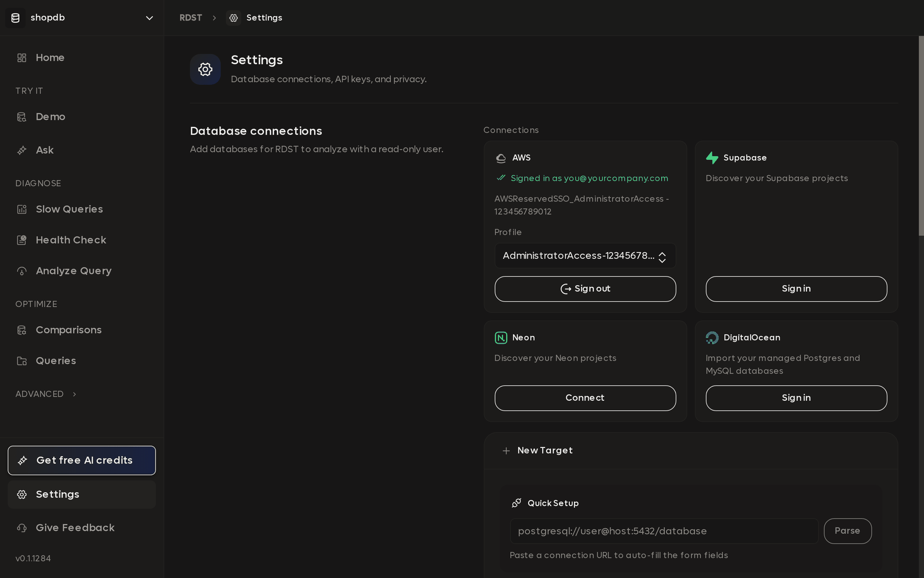Click the Settings breadcrumb label
This screenshot has height=578, width=924.
point(264,18)
